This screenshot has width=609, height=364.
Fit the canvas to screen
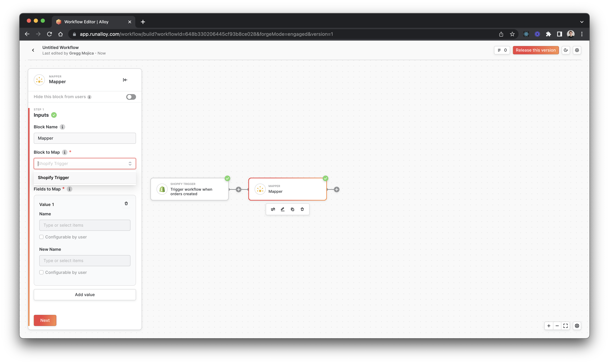tap(566, 326)
